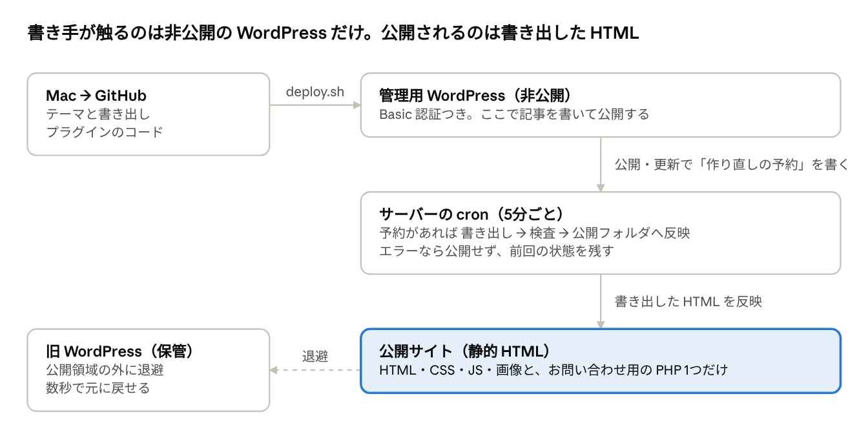
Task: Click the 退避 dashed-arrow label
Action: pyautogui.click(x=315, y=356)
